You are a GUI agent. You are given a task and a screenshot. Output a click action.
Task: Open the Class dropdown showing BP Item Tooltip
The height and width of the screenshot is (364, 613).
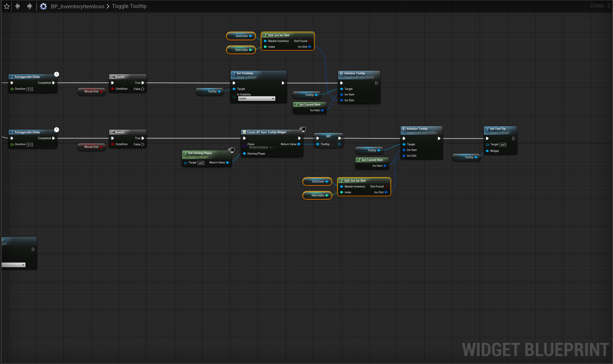coord(258,147)
